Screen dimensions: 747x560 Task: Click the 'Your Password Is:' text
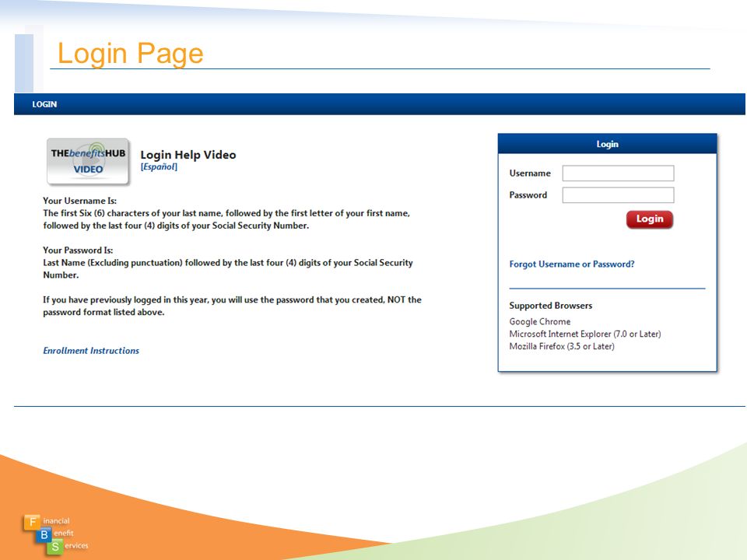pos(78,250)
